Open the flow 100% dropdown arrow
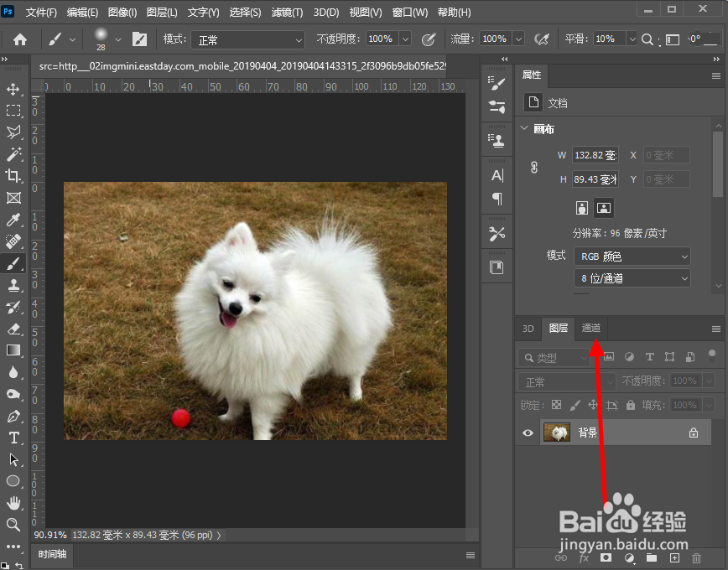The image size is (728, 570). point(518,39)
